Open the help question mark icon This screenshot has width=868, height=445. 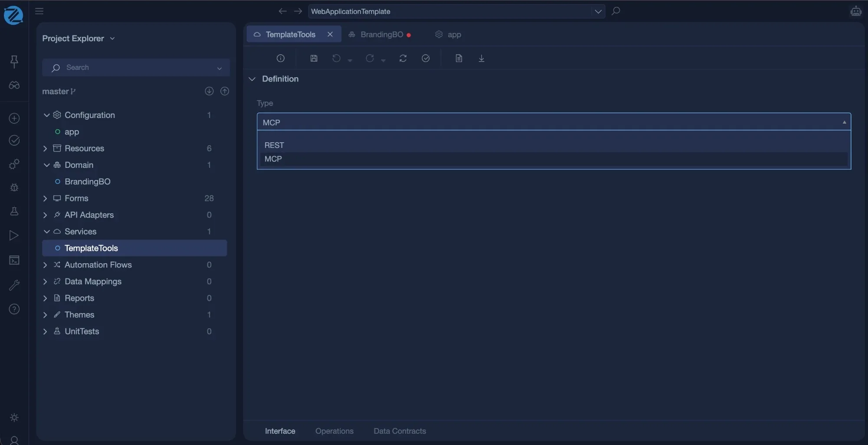tap(14, 309)
